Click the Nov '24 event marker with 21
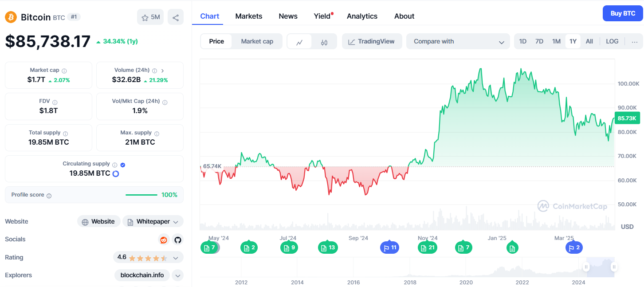The image size is (644, 287). click(428, 248)
